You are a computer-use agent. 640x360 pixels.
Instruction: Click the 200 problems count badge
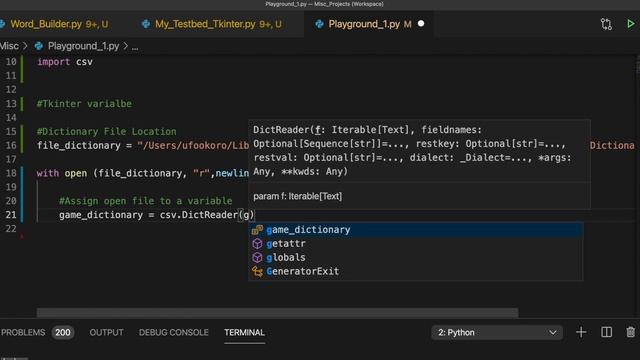coord(62,332)
